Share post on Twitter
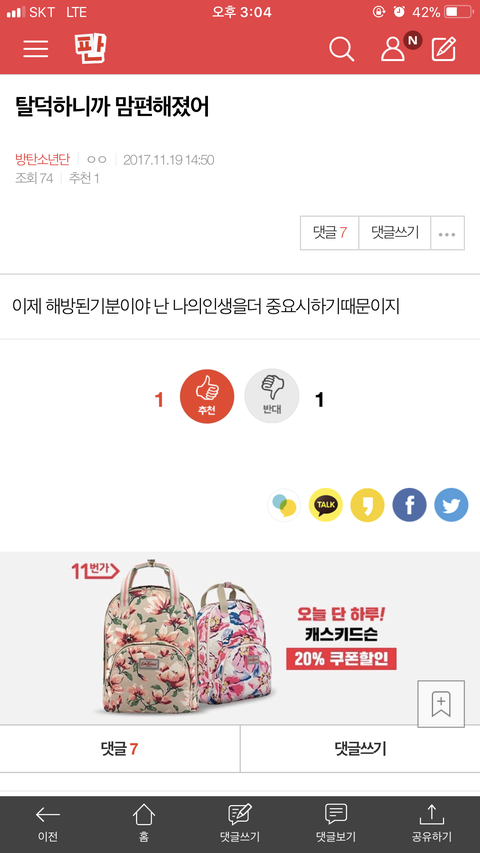 (x=451, y=505)
